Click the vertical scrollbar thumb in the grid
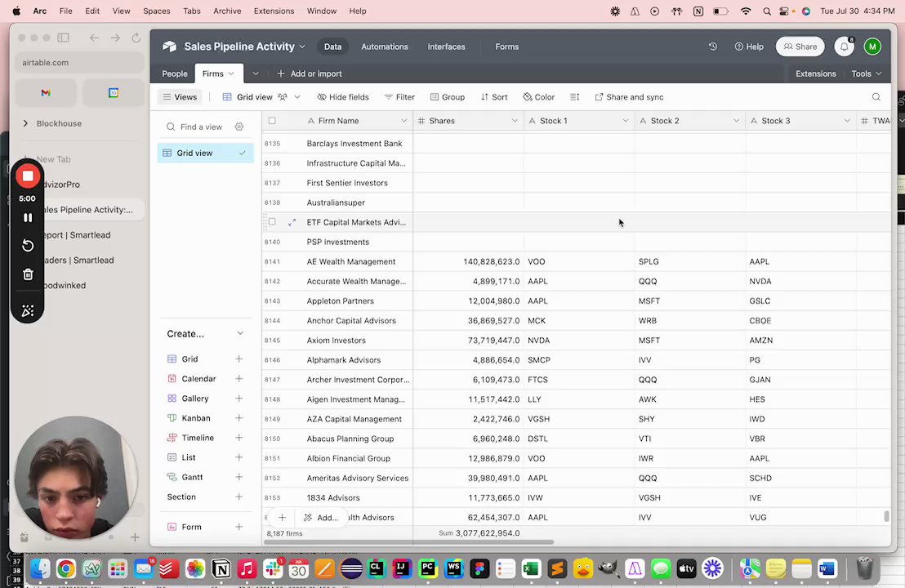The width and height of the screenshot is (905, 588). [886, 516]
